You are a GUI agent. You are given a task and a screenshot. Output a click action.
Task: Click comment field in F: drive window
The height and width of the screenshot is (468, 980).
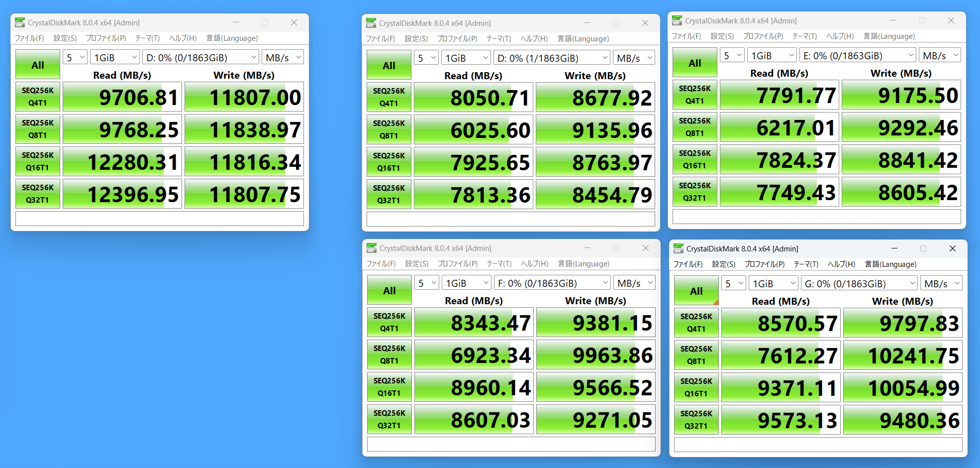(511, 444)
